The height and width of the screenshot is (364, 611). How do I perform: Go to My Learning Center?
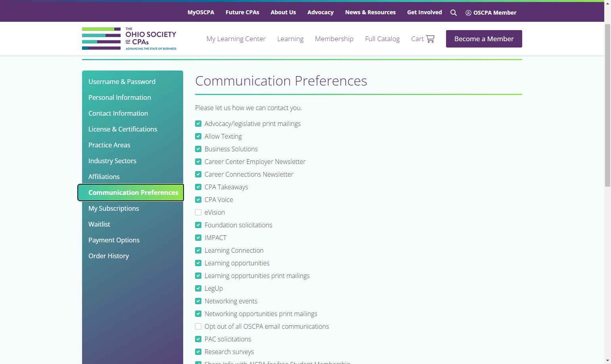(x=236, y=39)
